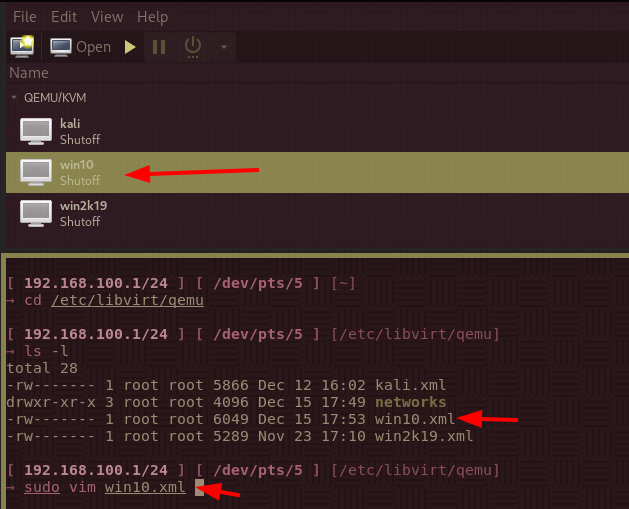Create a new virtual machine icon
Image resolution: width=629 pixels, height=509 pixels.
[x=22, y=47]
